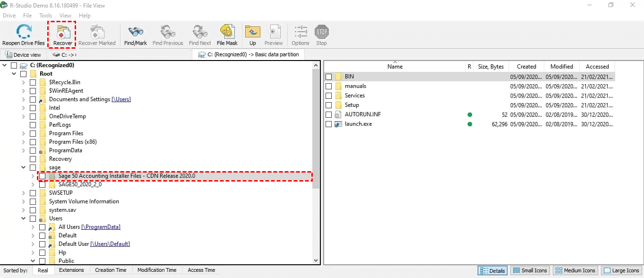The image size is (644, 278).
Task: Check the manuals folder checkbox
Action: click(x=328, y=86)
